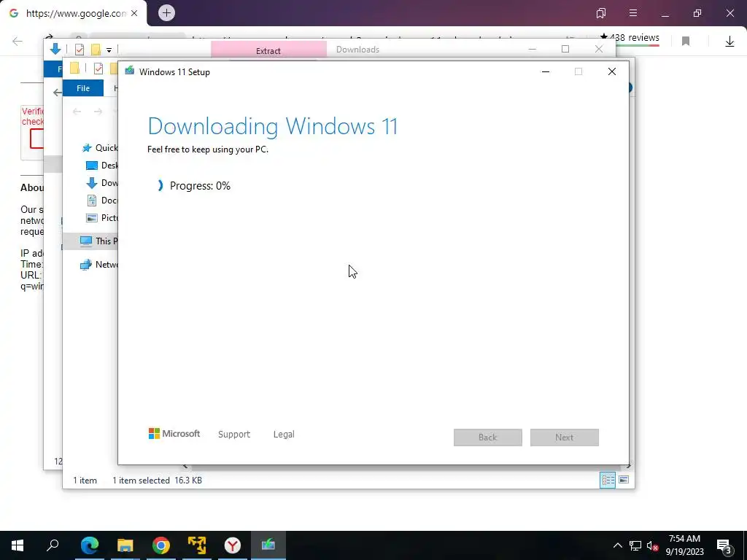Open the Support link in Windows 11 Setup

pos(234,435)
